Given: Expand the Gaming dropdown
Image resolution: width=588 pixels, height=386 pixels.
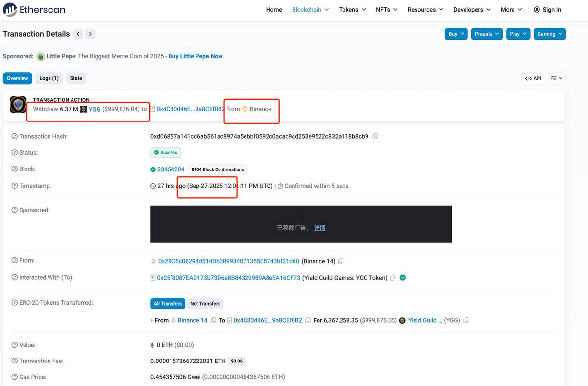Looking at the screenshot, I should [549, 34].
